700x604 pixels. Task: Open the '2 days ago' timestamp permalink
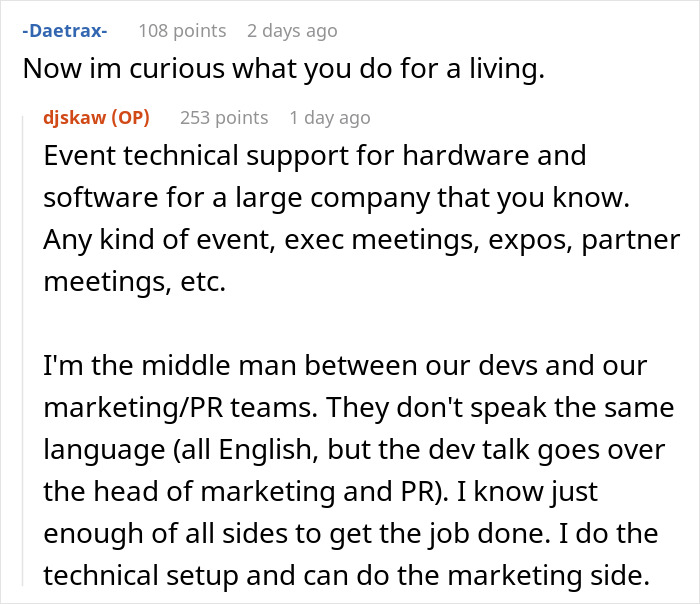(292, 31)
